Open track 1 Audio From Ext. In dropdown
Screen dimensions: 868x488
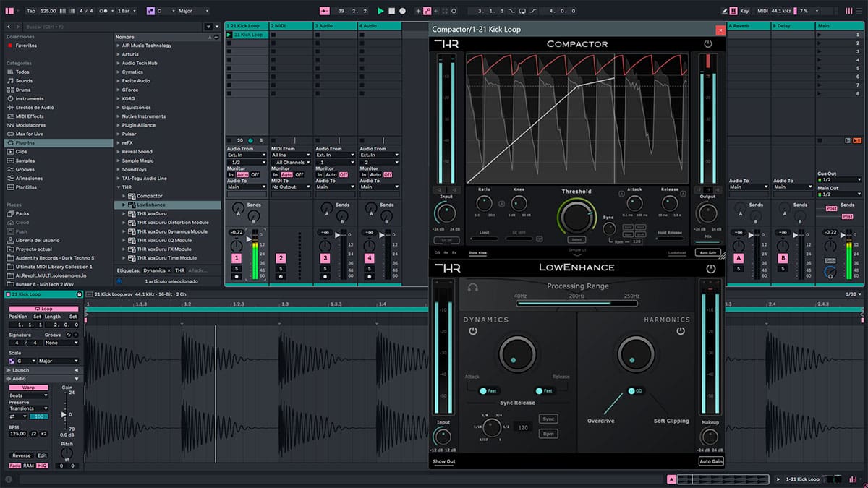[x=246, y=155]
